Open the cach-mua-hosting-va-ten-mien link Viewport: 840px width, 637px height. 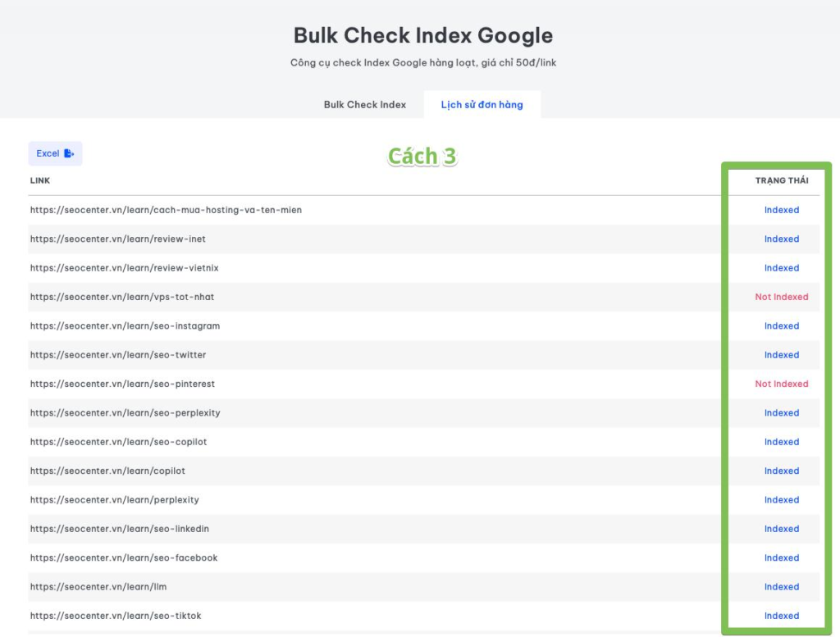(166, 210)
